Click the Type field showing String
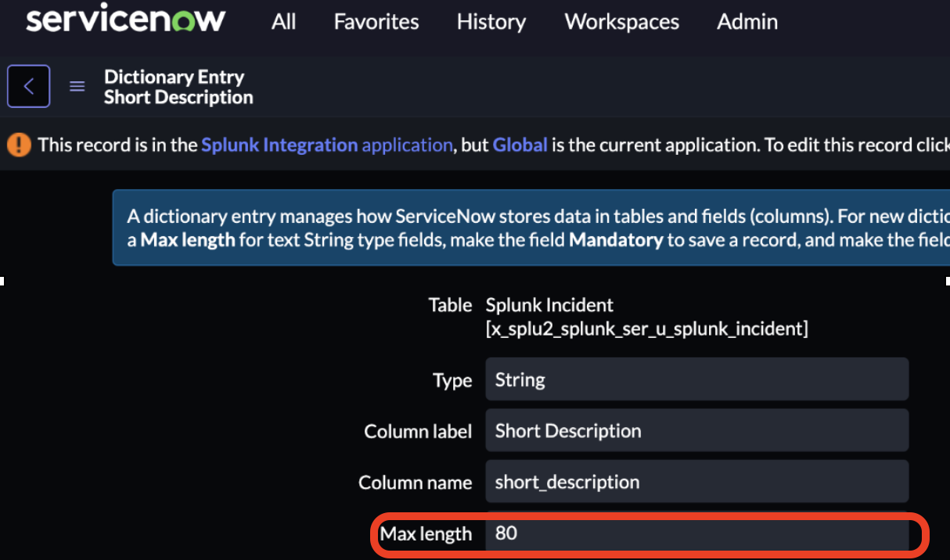This screenshot has width=950, height=560. click(x=696, y=380)
